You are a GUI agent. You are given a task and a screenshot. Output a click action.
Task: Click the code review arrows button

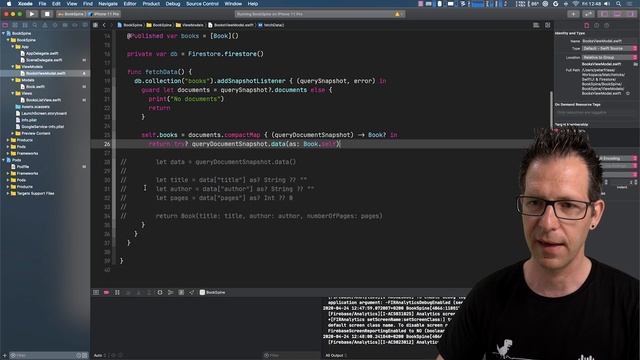588,14
